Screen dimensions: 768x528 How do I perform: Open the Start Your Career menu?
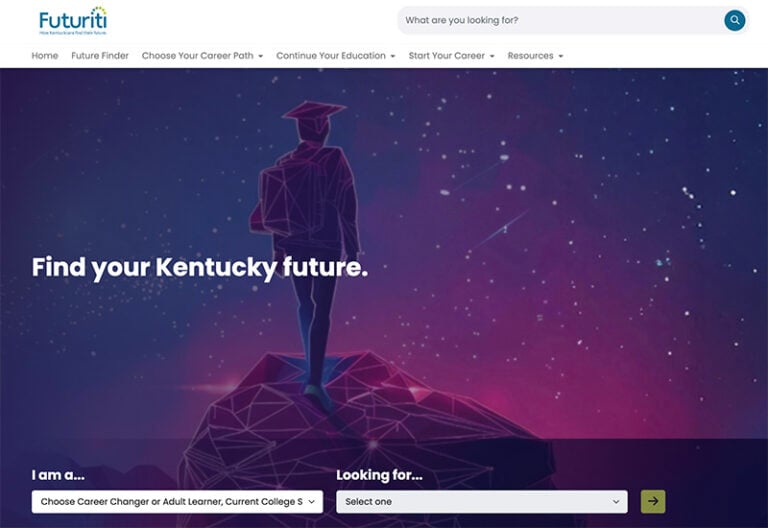452,56
